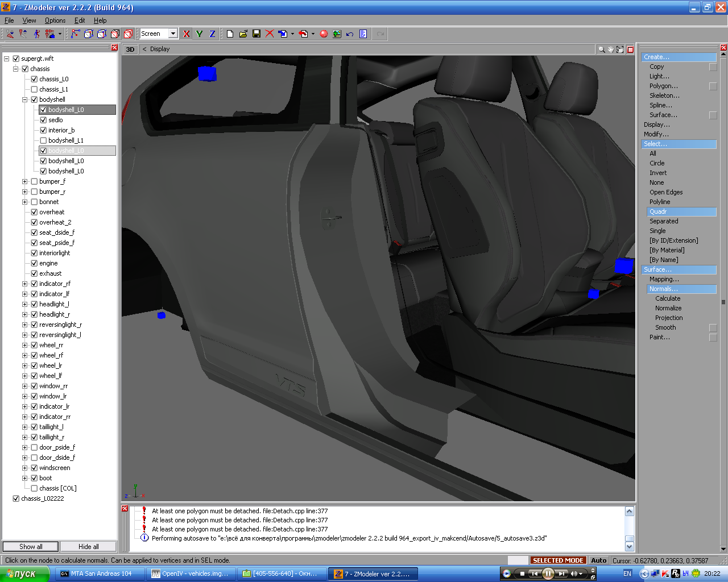Click the Open folder toolbar icon

(x=243, y=34)
